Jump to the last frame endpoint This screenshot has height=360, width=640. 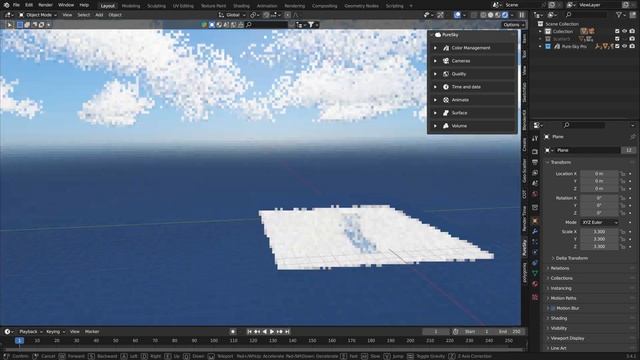coord(287,332)
